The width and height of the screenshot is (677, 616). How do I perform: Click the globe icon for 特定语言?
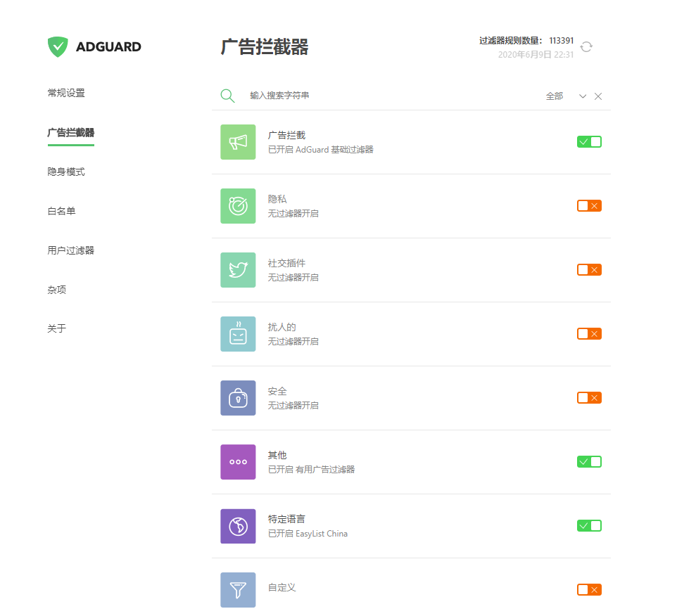238,526
